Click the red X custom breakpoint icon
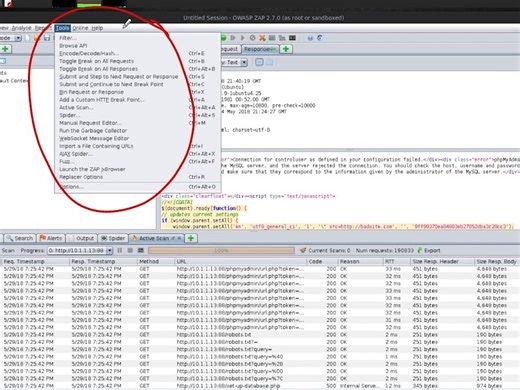520x390 pixels. coord(262,38)
